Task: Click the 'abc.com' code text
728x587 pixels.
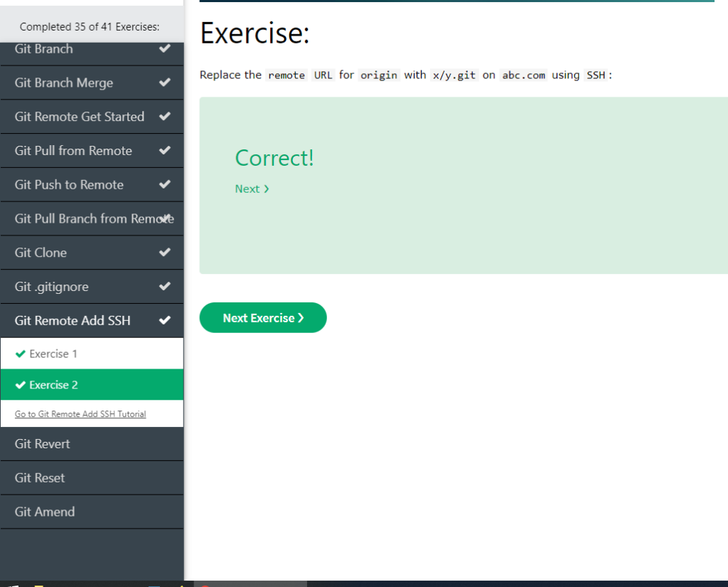Action: pos(524,75)
